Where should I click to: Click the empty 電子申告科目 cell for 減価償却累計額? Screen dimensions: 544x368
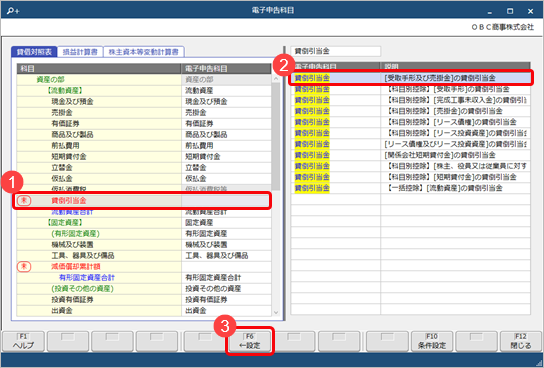click(x=226, y=266)
